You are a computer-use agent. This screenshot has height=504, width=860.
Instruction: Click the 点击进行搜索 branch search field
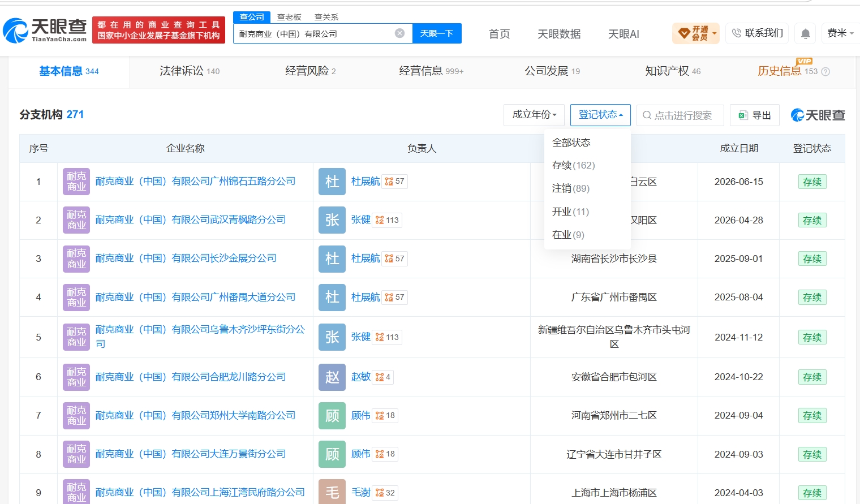click(680, 115)
